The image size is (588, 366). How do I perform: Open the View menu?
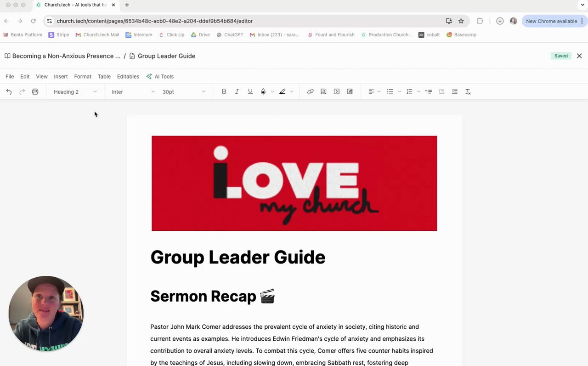tap(42, 76)
